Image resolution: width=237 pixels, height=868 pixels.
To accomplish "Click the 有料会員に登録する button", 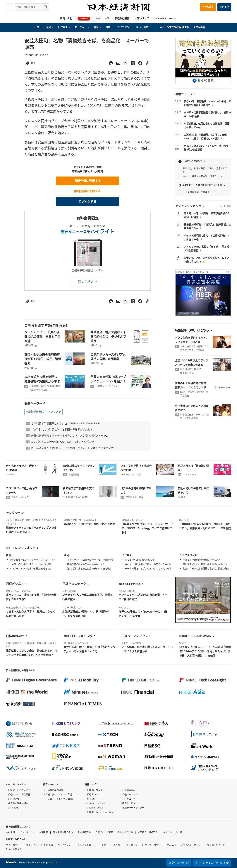I will pos(87,181).
